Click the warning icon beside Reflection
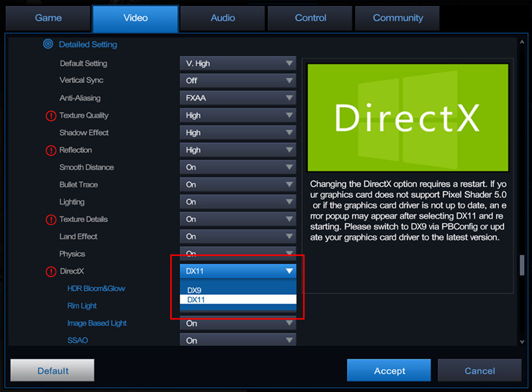This screenshot has width=532, height=392. (x=51, y=150)
